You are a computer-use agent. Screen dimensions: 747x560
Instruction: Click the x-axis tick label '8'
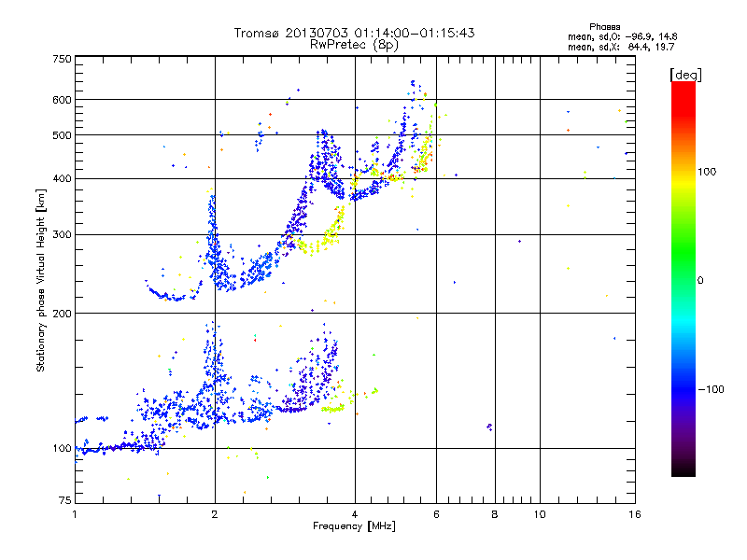pos(495,514)
